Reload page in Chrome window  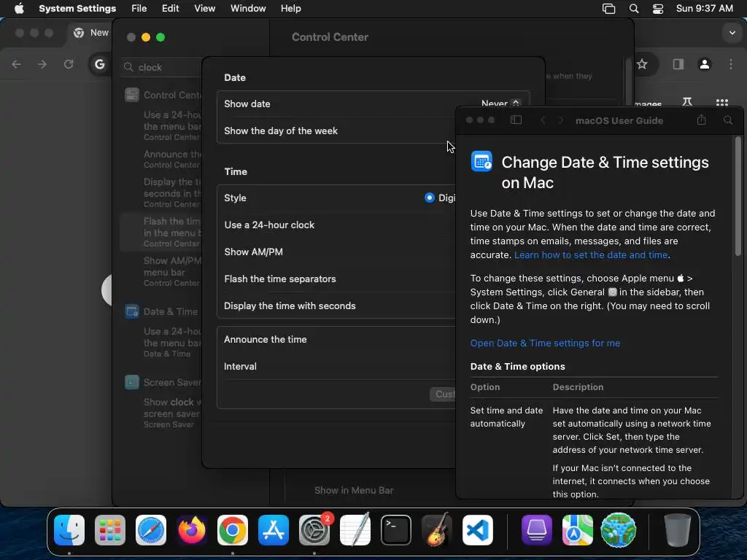(69, 64)
